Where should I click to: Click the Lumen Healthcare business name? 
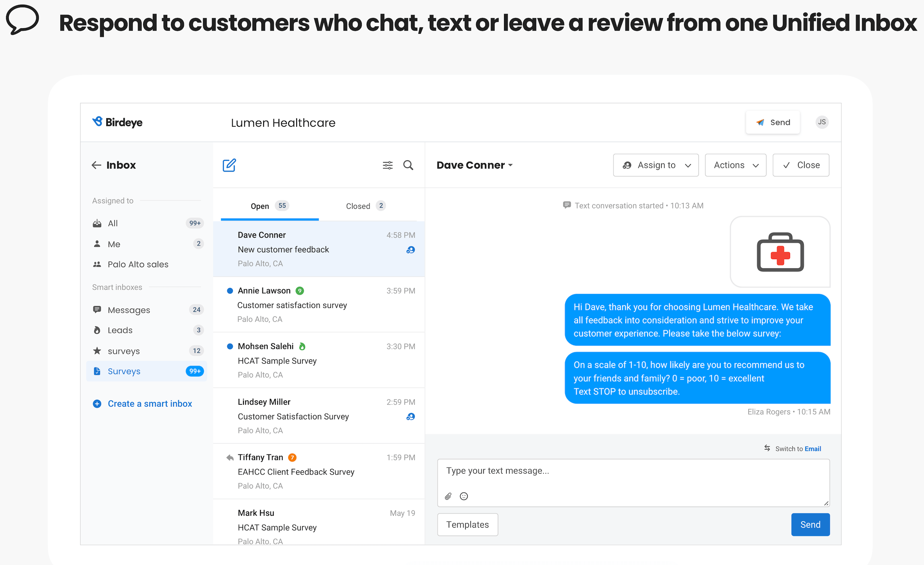click(x=283, y=123)
